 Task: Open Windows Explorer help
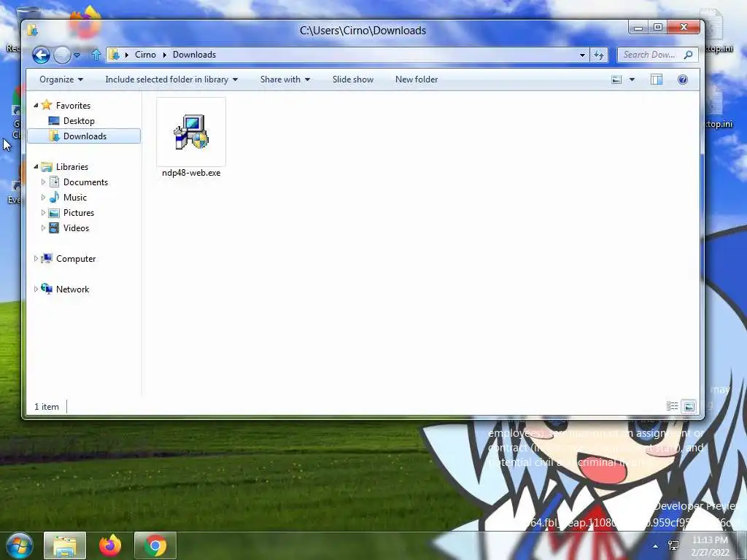683,79
